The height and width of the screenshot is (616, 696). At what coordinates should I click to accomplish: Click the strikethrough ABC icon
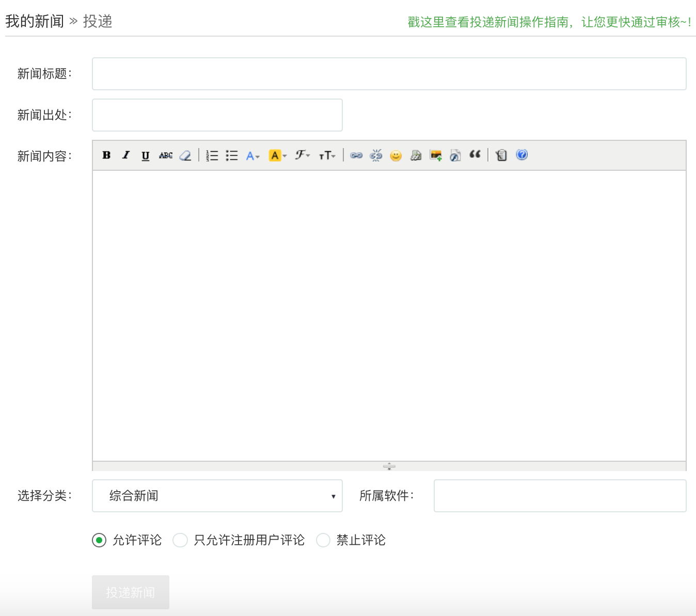pos(166,155)
